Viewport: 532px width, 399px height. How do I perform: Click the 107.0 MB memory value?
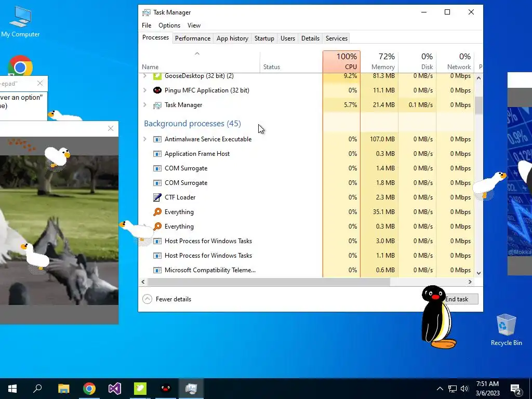click(382, 139)
